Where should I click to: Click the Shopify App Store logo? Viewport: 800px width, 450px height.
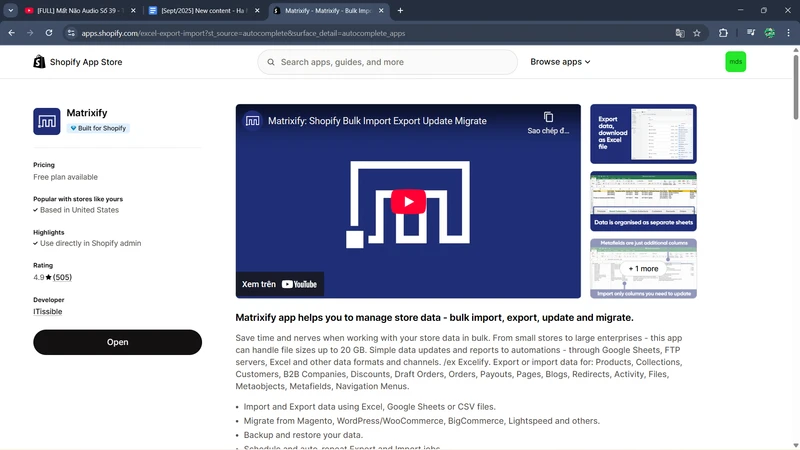(78, 62)
